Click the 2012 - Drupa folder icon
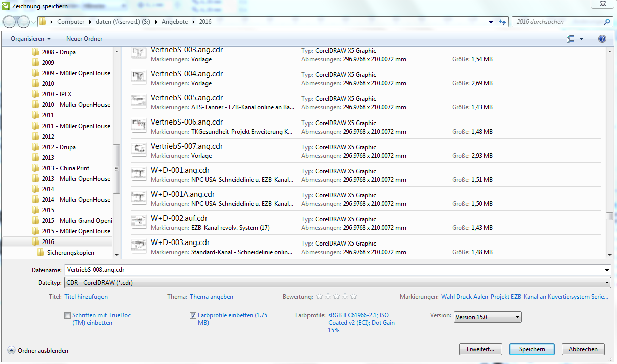This screenshot has width=617, height=364. pyautogui.click(x=36, y=147)
